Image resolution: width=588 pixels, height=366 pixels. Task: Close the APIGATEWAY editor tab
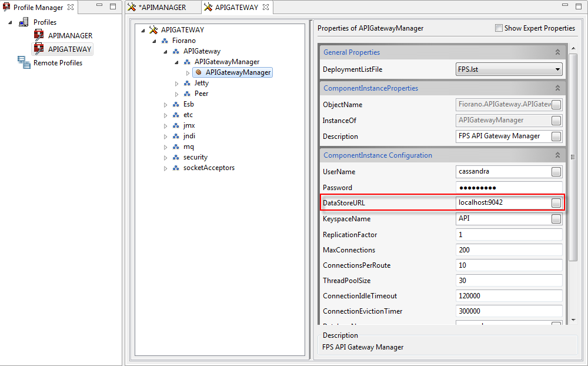[266, 8]
